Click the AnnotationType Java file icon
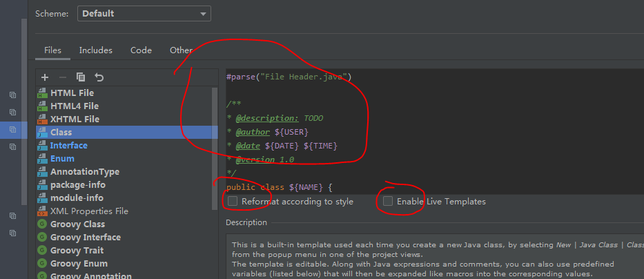Viewport: 644px width, 279px height. [42, 172]
